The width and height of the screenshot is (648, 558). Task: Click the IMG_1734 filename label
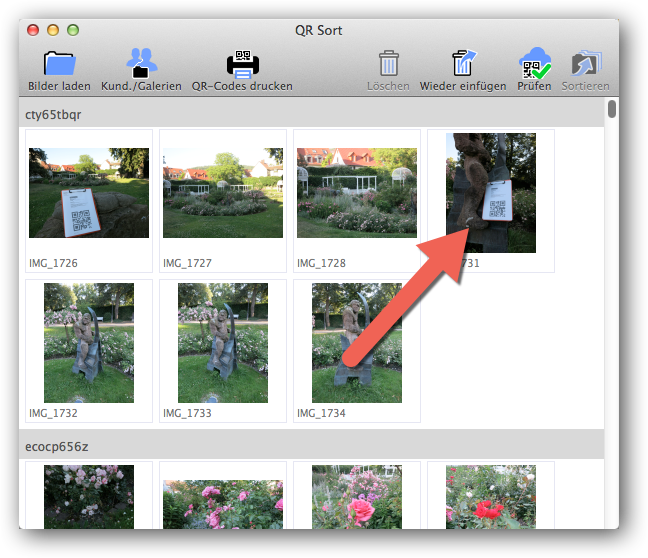(x=321, y=413)
